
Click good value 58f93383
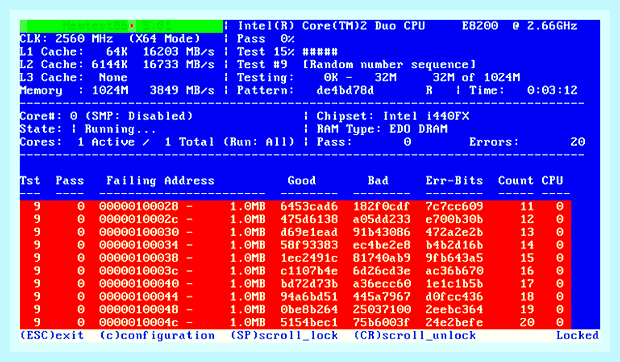tap(309, 245)
